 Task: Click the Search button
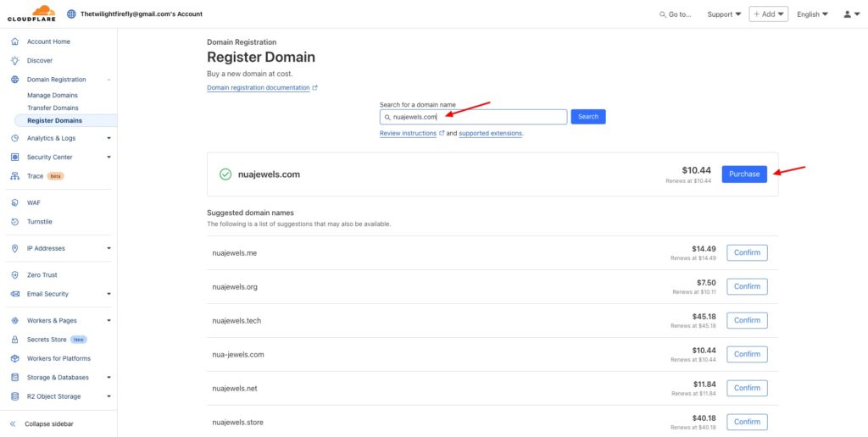pos(588,117)
